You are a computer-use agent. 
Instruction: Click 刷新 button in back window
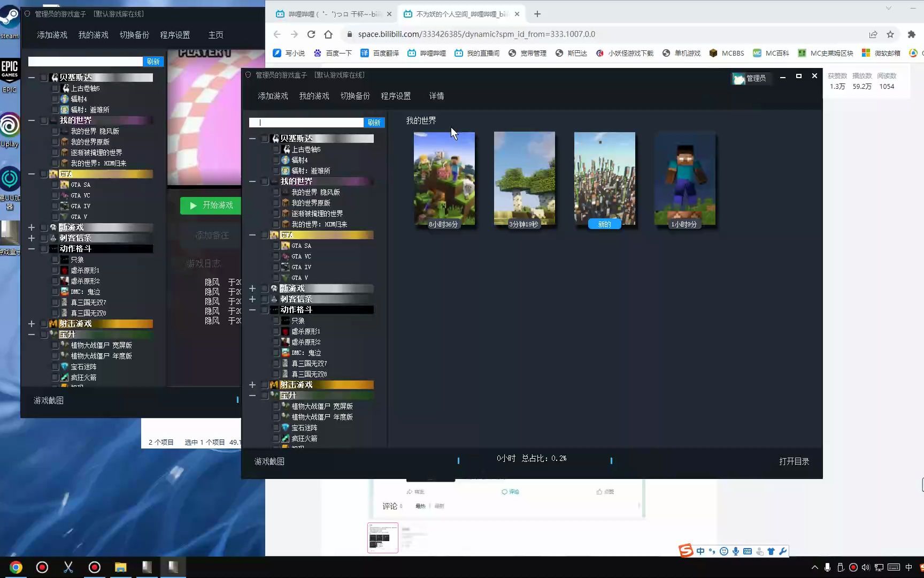[153, 62]
